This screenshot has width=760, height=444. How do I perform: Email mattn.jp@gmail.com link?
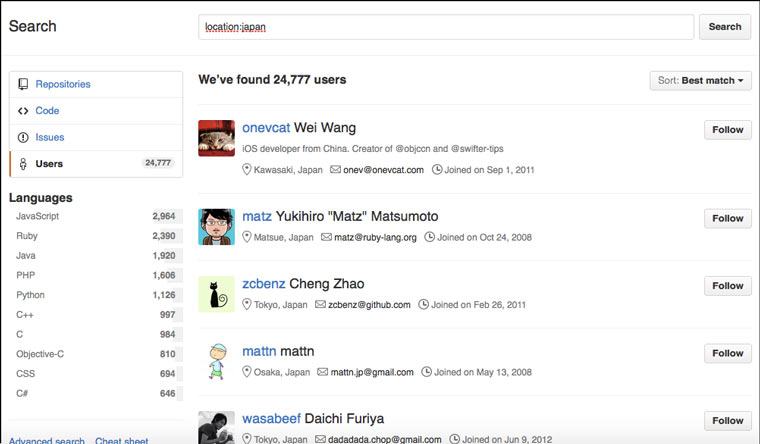372,372
